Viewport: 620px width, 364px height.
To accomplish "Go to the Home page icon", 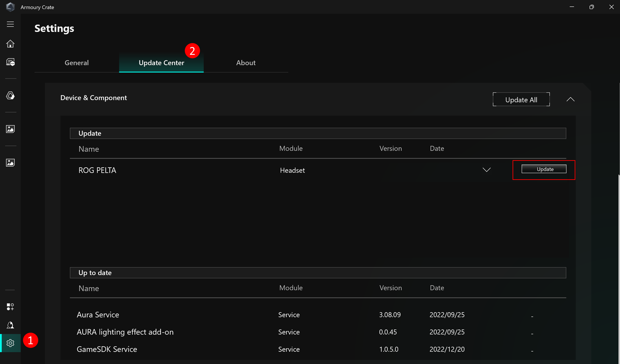I will (x=10, y=44).
